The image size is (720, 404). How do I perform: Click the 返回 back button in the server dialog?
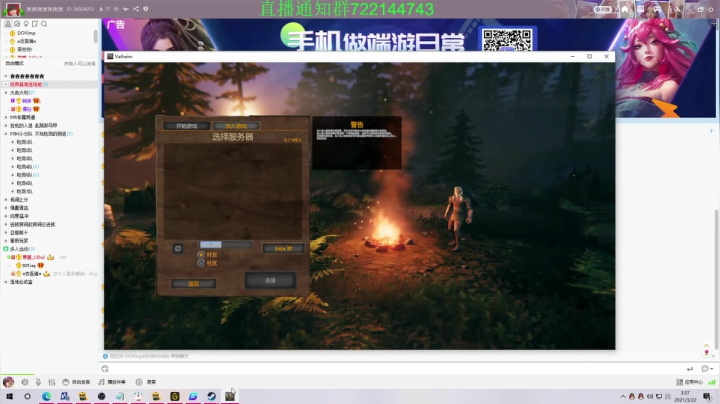[x=193, y=284]
